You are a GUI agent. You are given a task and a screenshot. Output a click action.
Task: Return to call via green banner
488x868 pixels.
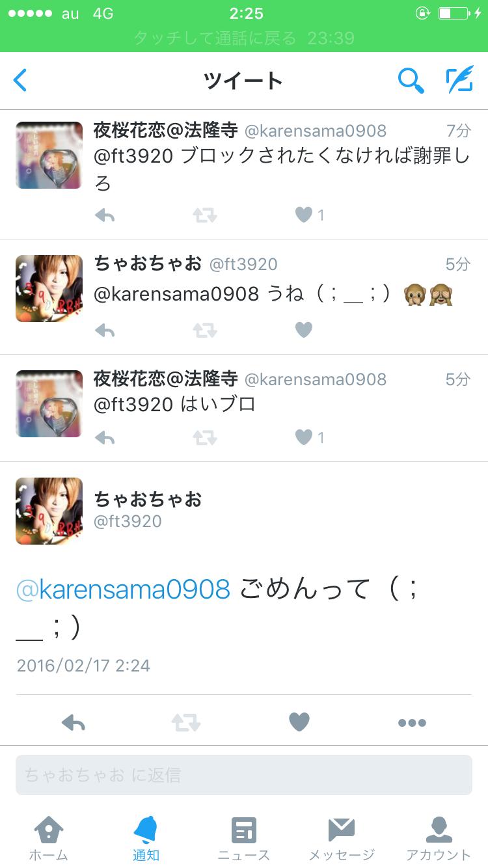coord(244,38)
